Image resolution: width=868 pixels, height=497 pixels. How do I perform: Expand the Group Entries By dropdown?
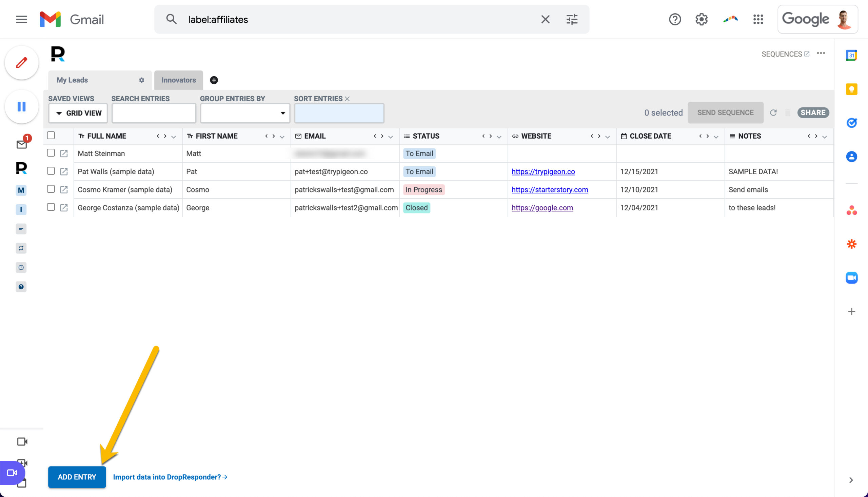(245, 113)
